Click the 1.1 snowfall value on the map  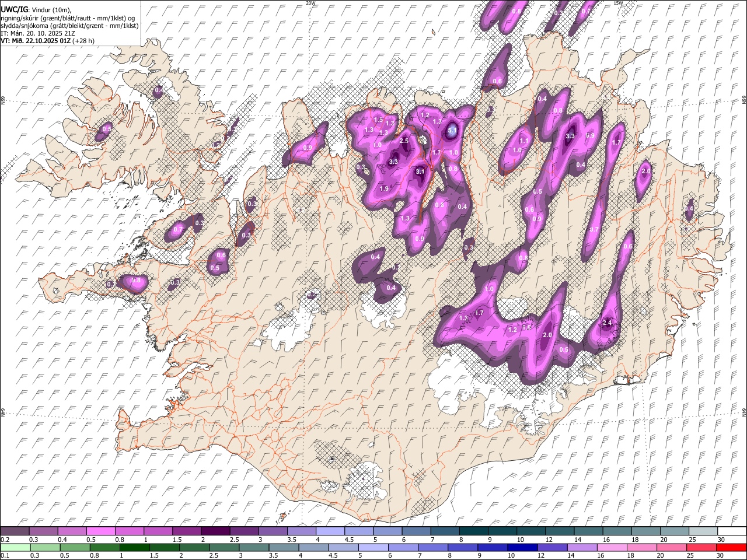[x=523, y=141]
